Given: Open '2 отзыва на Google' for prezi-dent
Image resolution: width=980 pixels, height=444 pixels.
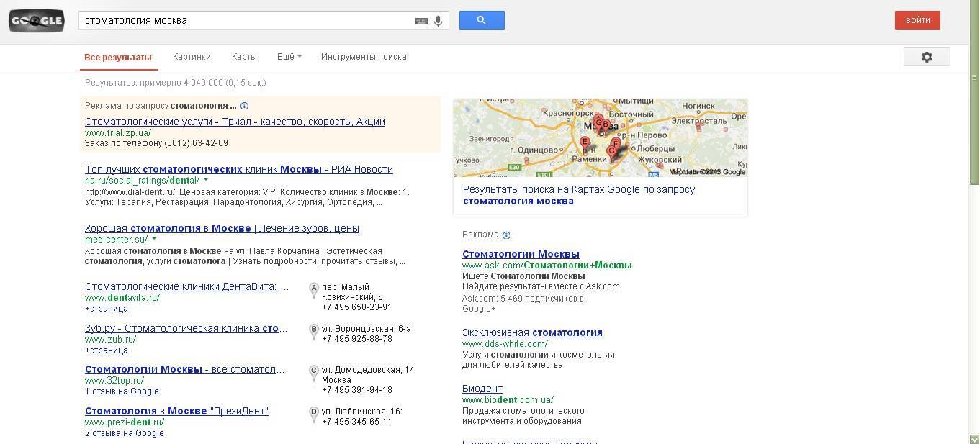Looking at the screenshot, I should (125, 433).
